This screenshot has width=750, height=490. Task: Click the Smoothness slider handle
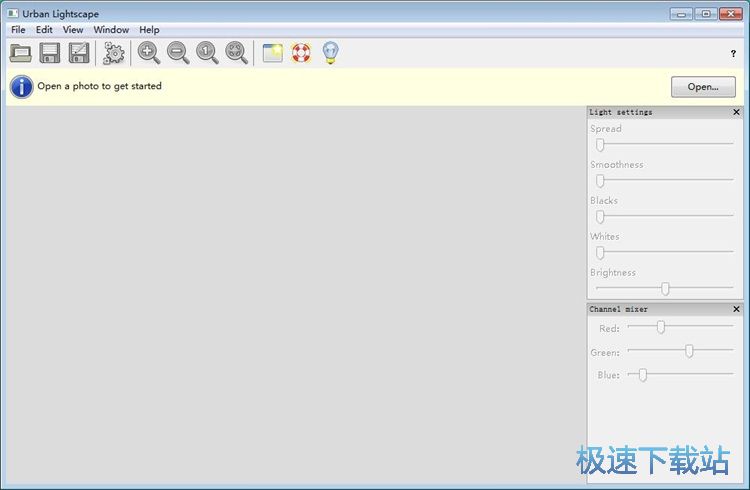(x=600, y=180)
